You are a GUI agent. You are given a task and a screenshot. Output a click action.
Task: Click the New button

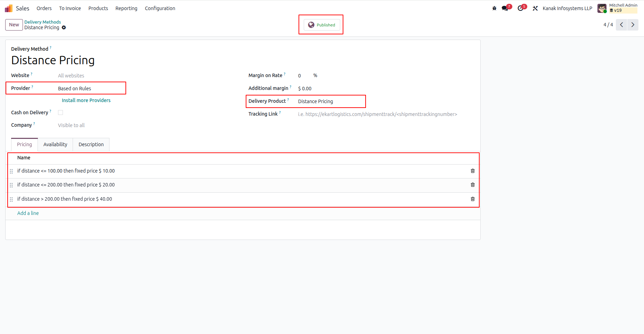coord(14,25)
